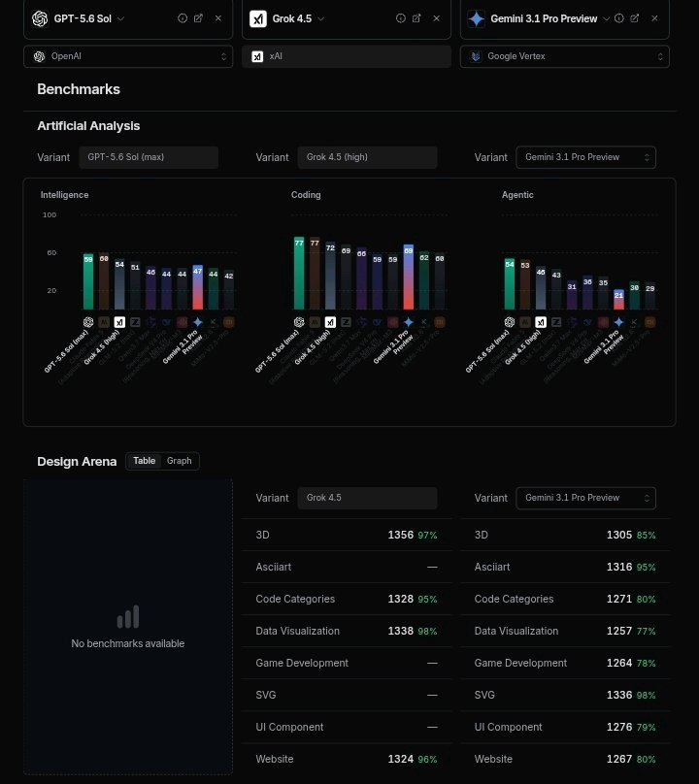The image size is (699, 784).
Task: Click OpenAI logo under Intelligence chart
Action: (88, 322)
